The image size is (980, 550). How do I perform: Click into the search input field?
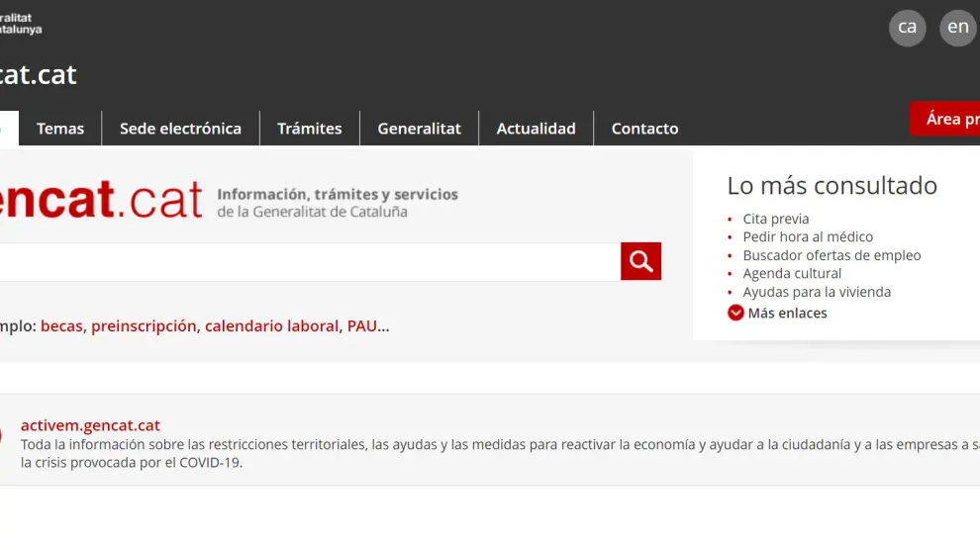[x=307, y=262]
